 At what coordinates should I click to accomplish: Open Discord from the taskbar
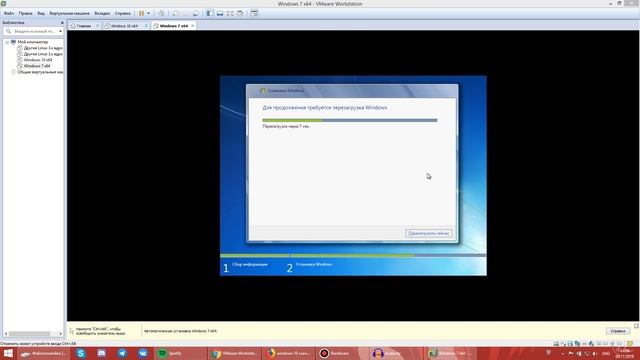pos(102,353)
